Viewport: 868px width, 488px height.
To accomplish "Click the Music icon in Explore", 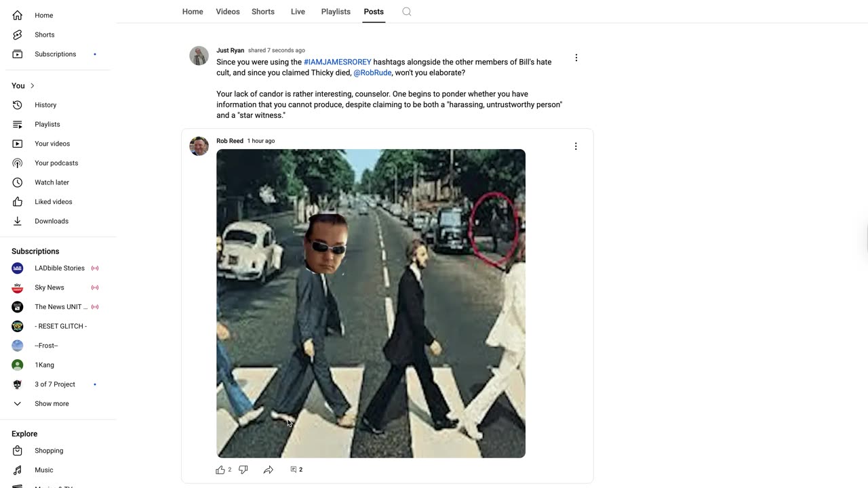I will pyautogui.click(x=18, y=470).
